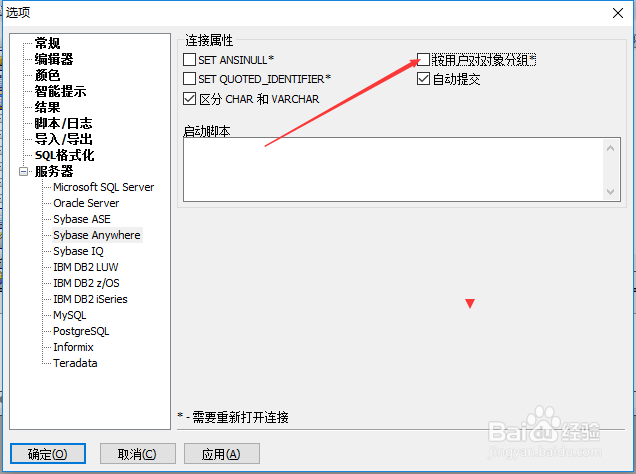Select the 服务器 tree item
The image size is (636, 474).
point(54,171)
